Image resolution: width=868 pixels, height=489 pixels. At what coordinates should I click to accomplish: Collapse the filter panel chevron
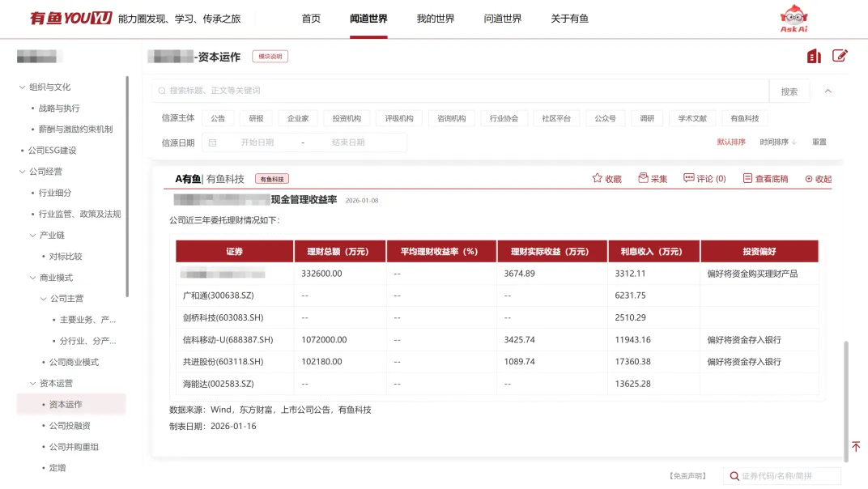click(x=828, y=91)
